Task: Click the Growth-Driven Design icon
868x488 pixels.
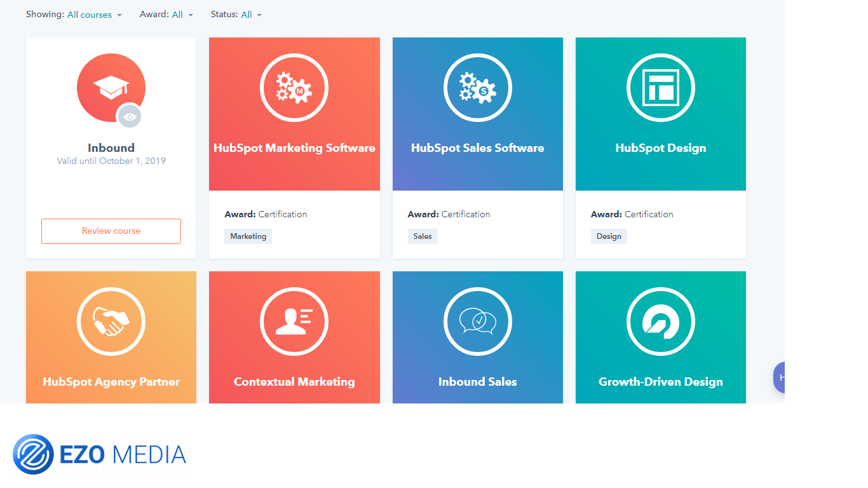Action: coord(661,322)
